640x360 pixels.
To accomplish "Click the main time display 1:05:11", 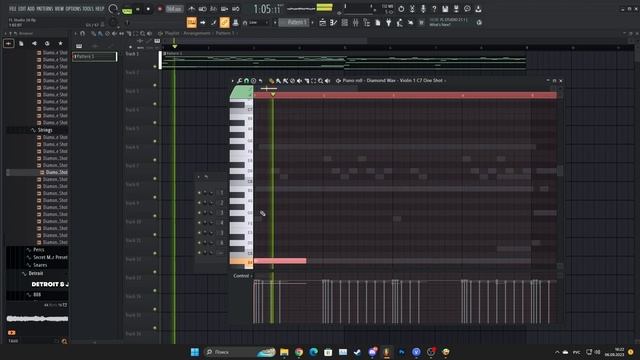I will (267, 9).
